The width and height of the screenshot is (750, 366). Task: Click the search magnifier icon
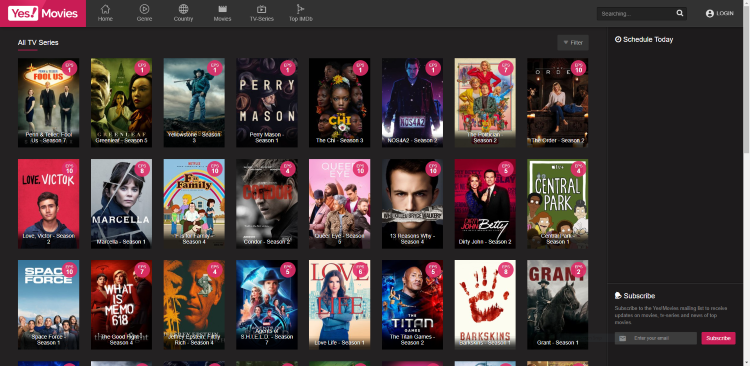(680, 13)
